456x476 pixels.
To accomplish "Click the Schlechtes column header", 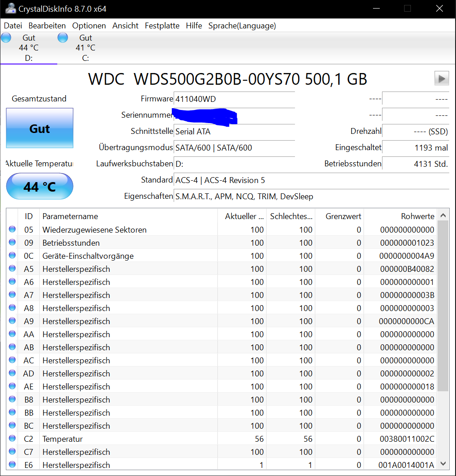I will pos(291,216).
